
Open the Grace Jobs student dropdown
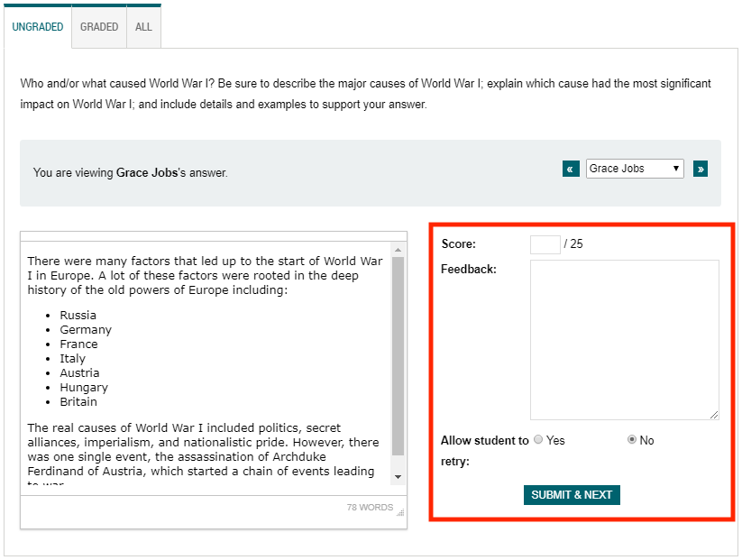635,169
